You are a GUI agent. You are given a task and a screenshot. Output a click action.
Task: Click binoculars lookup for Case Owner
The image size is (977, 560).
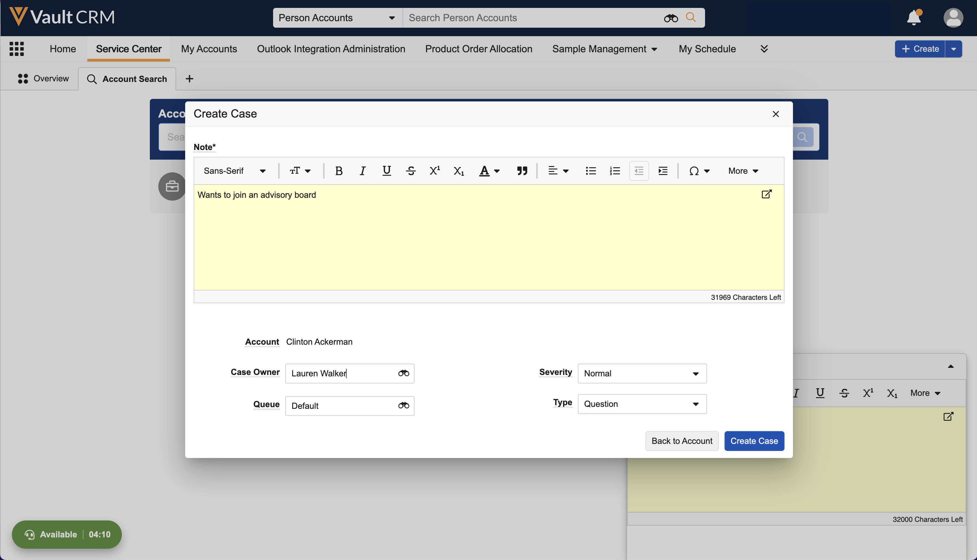coord(403,373)
